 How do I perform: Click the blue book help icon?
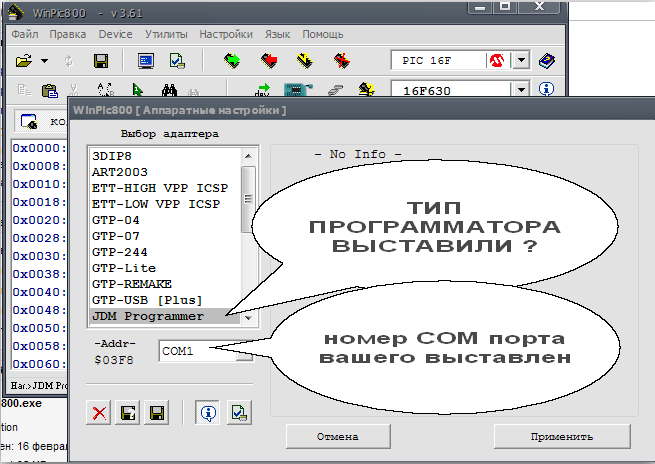(546, 61)
